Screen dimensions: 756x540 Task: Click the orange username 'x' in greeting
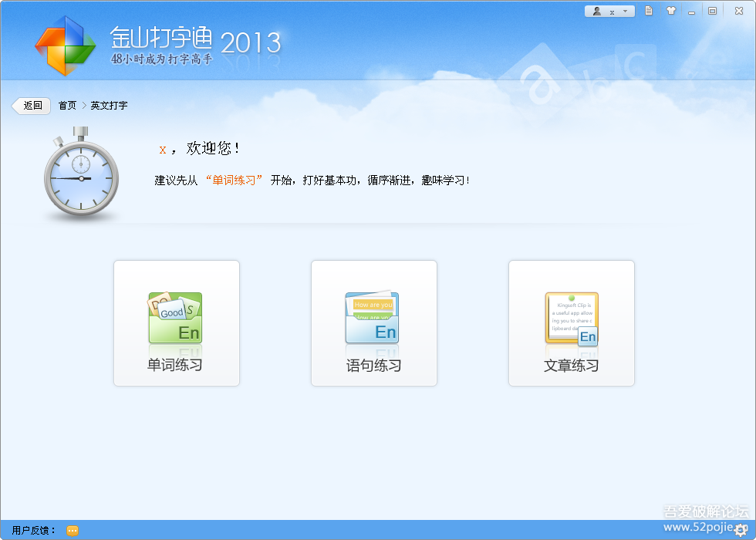[163, 150]
